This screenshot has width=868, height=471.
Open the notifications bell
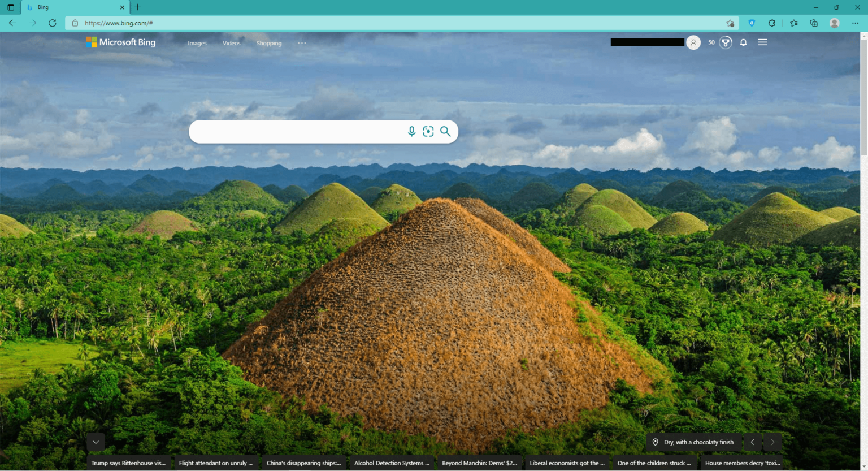(x=744, y=42)
